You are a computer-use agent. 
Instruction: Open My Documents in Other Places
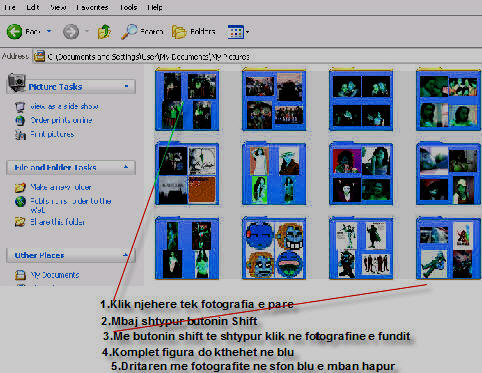(55, 275)
